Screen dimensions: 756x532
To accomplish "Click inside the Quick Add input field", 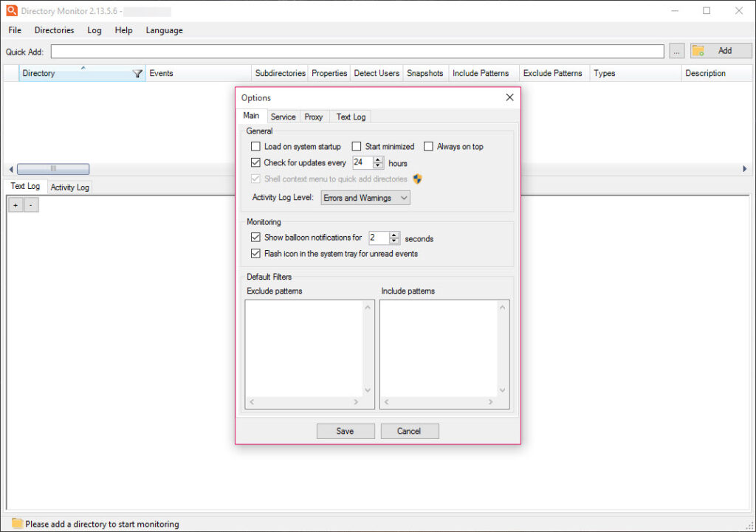I will point(358,51).
